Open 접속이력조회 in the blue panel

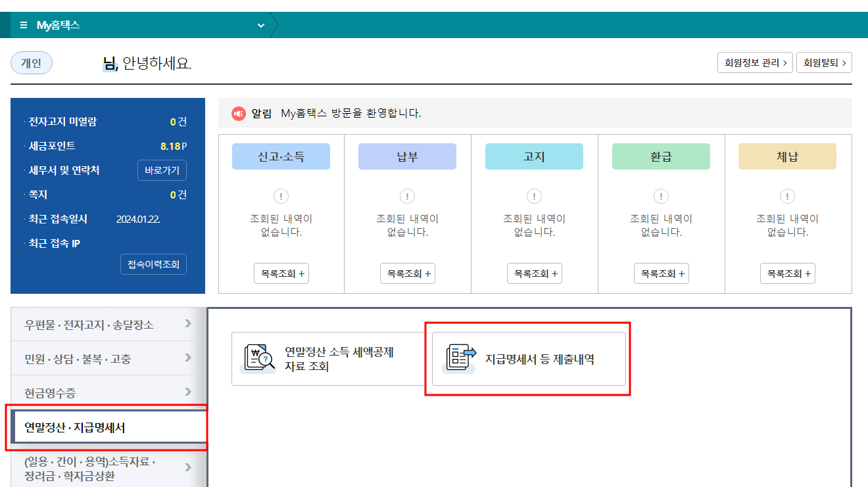pyautogui.click(x=153, y=264)
